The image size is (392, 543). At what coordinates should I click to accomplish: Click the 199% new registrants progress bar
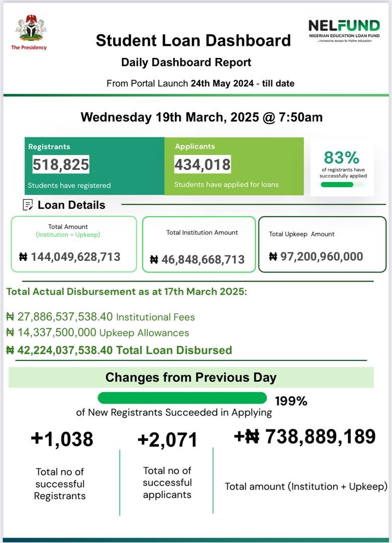pos(182,398)
